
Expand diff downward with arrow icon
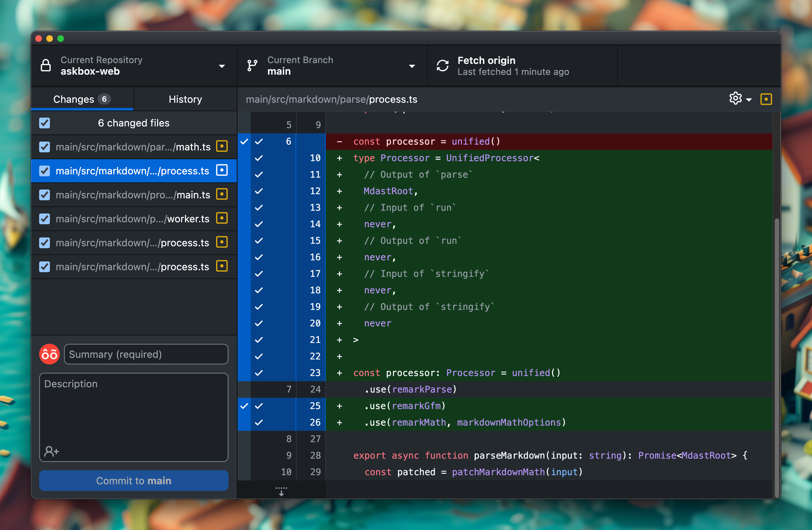click(281, 491)
